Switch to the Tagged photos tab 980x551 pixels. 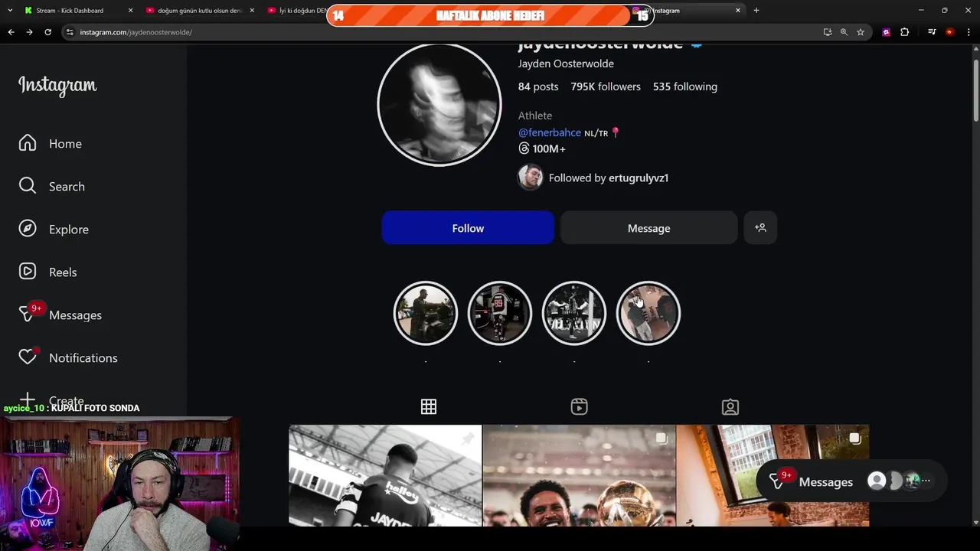[x=730, y=407]
